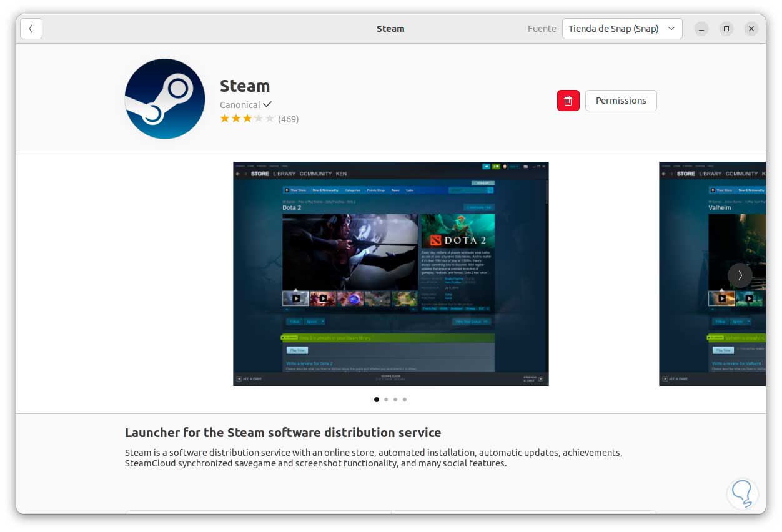Click the (469) review count
Screen dimensions: 782x532
tap(289, 119)
